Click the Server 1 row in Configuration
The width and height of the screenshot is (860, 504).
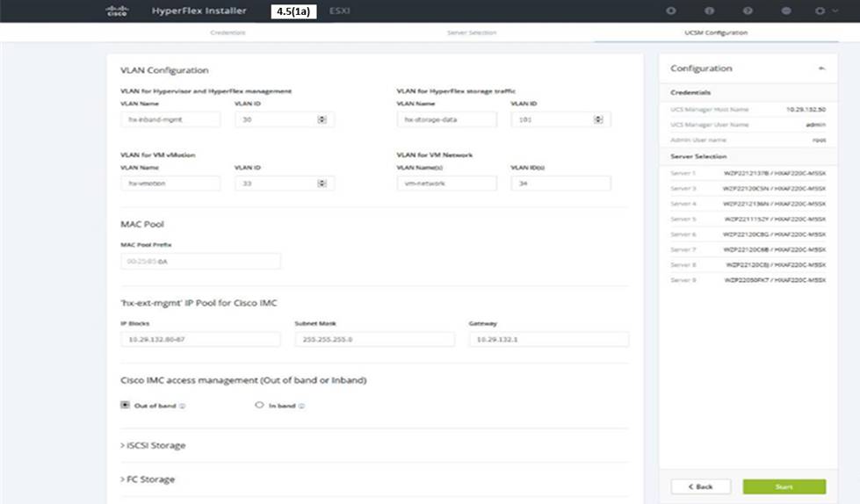(748, 173)
